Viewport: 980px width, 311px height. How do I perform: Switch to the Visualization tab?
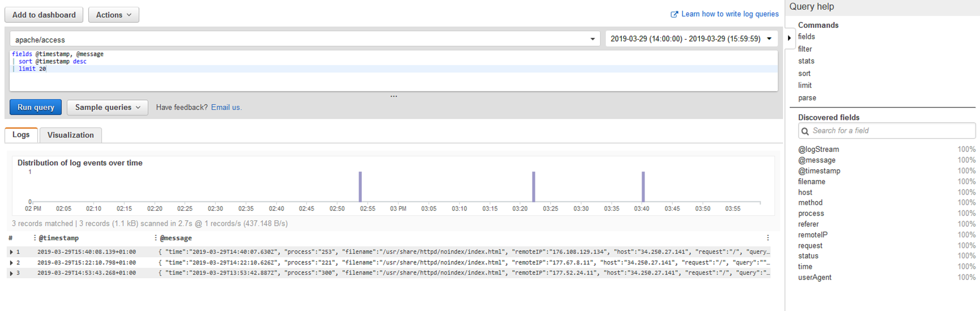pos(70,135)
